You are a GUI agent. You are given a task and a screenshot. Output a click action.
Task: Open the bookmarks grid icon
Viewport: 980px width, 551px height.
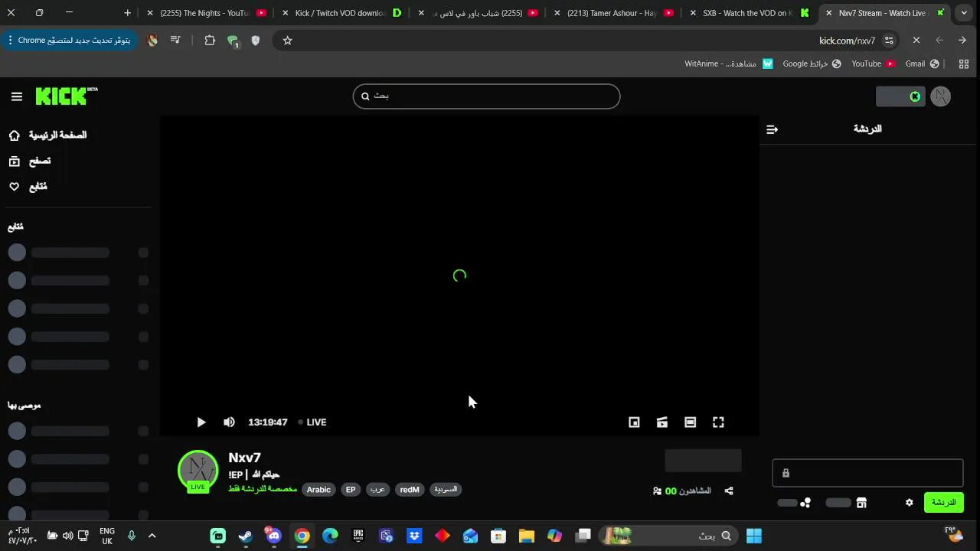(x=964, y=64)
